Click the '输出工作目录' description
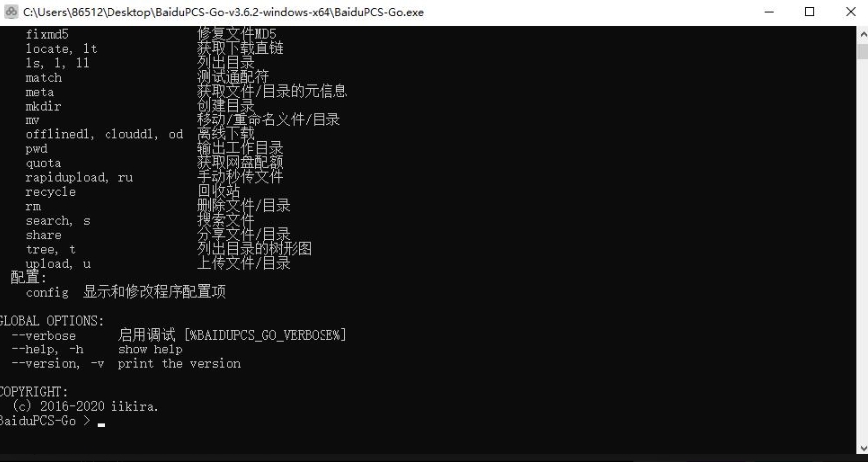This screenshot has width=868, height=462. [240, 148]
